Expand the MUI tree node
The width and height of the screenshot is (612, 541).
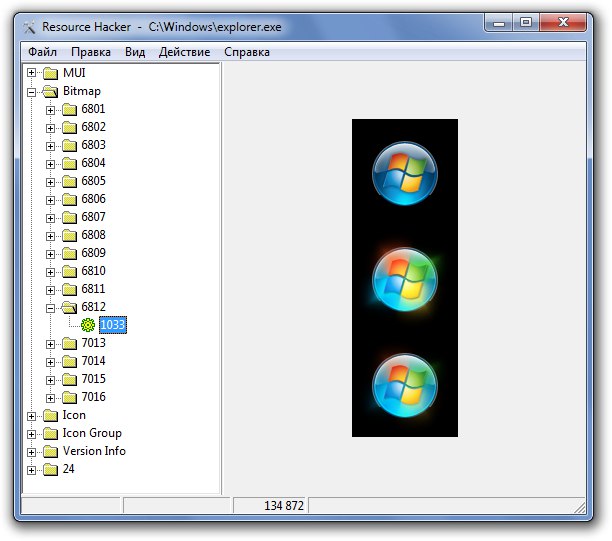click(x=32, y=73)
